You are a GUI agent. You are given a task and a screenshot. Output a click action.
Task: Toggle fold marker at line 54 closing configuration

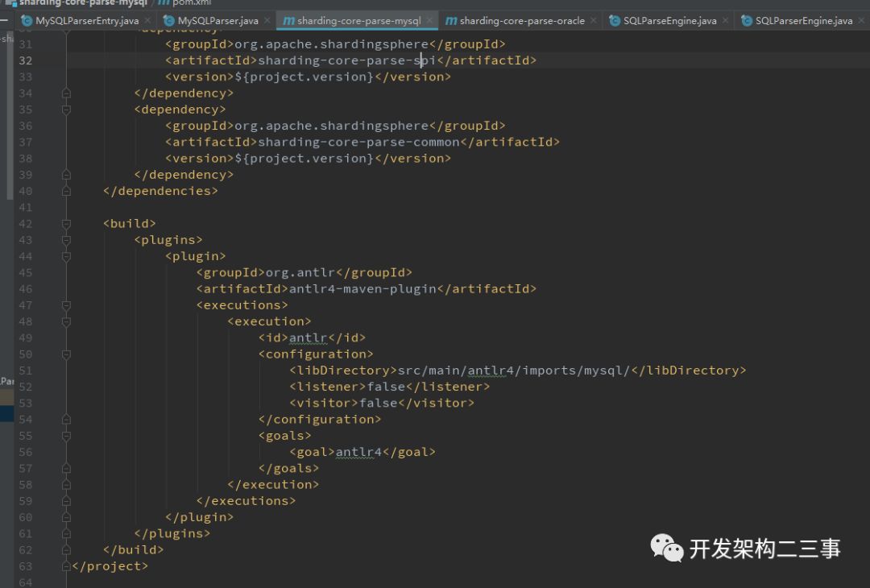67,420
